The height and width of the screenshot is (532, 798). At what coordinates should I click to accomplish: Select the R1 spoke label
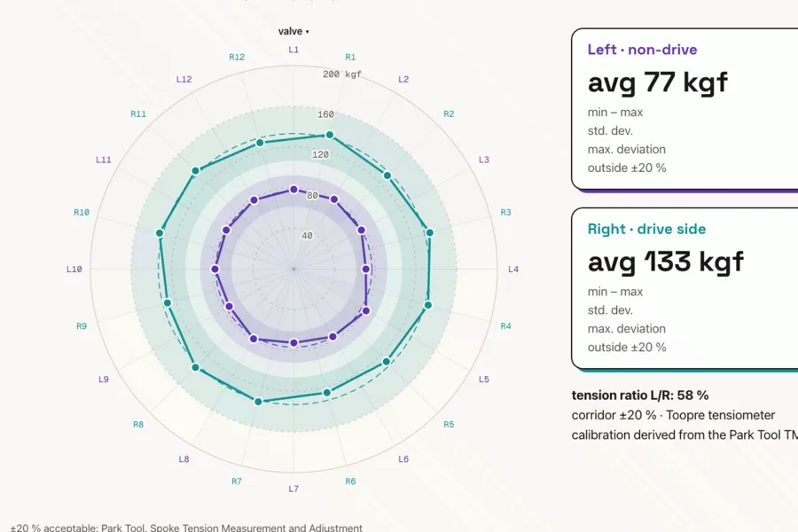350,57
